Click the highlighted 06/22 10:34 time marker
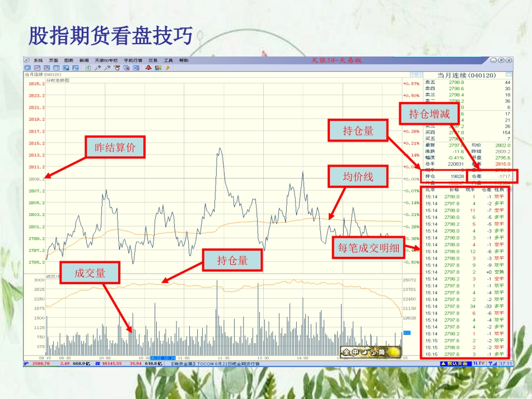 [x=163, y=358]
